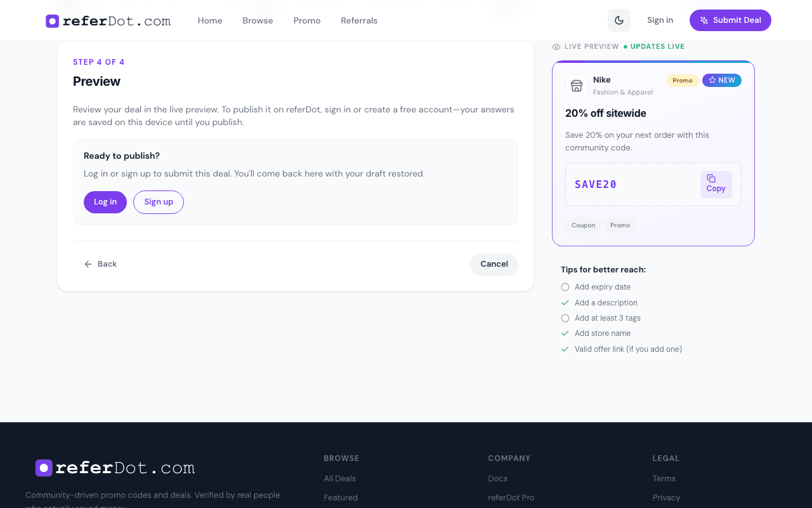The image size is (812, 508).
Task: Click the footer referDot.com logo
Action: pyautogui.click(x=115, y=468)
